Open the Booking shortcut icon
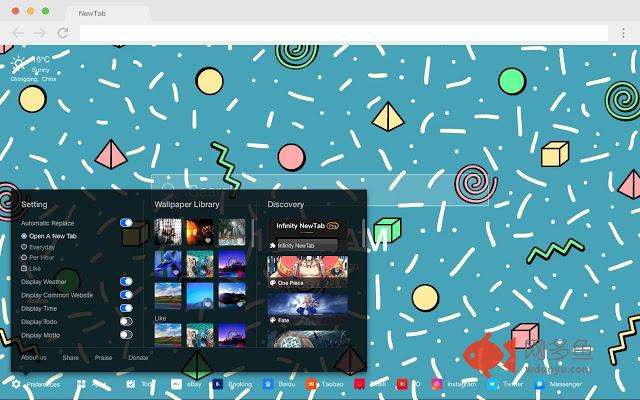640x400 pixels. coord(220,384)
